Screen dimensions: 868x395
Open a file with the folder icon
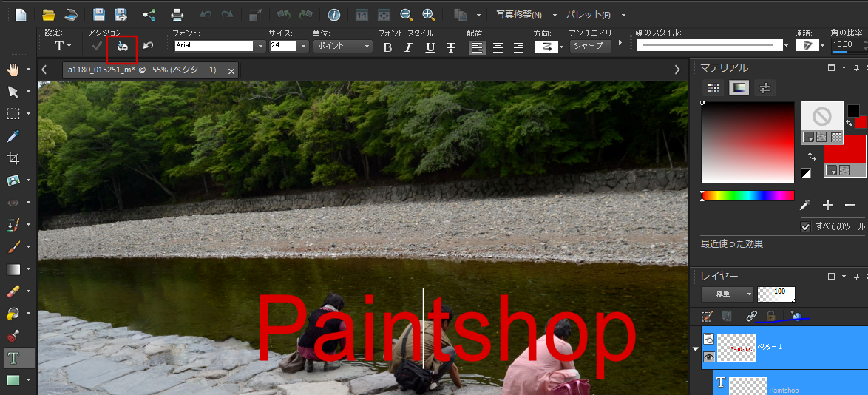[x=49, y=14]
